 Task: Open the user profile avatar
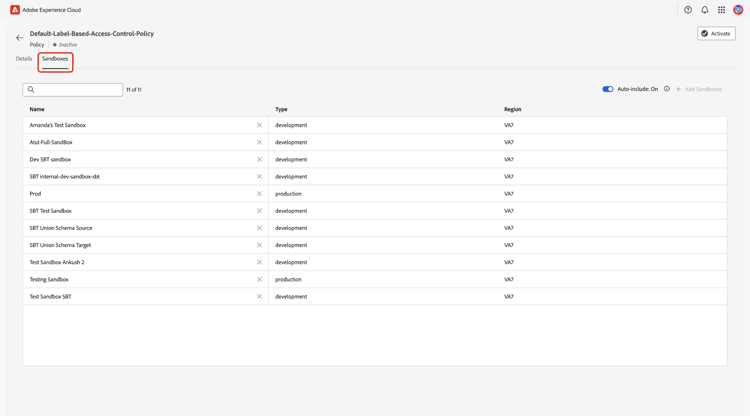(x=738, y=10)
